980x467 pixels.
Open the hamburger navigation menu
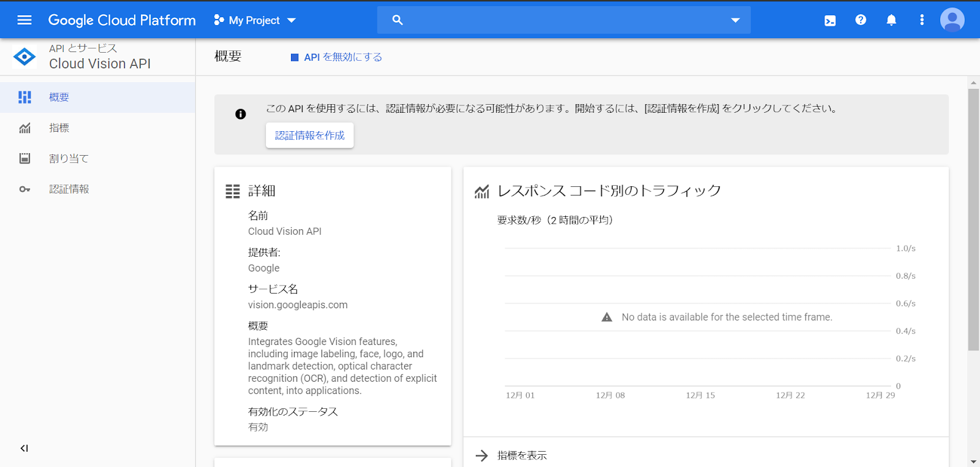coord(24,20)
